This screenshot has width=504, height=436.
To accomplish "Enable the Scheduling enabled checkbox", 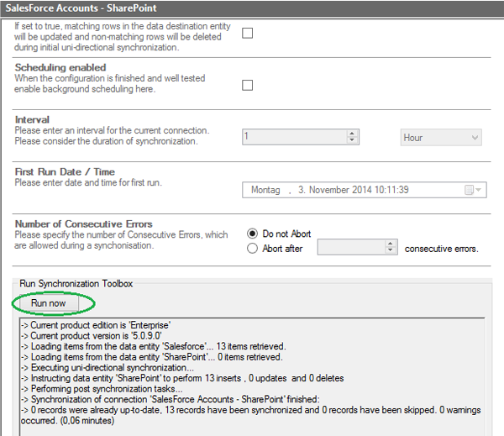I will [247, 85].
